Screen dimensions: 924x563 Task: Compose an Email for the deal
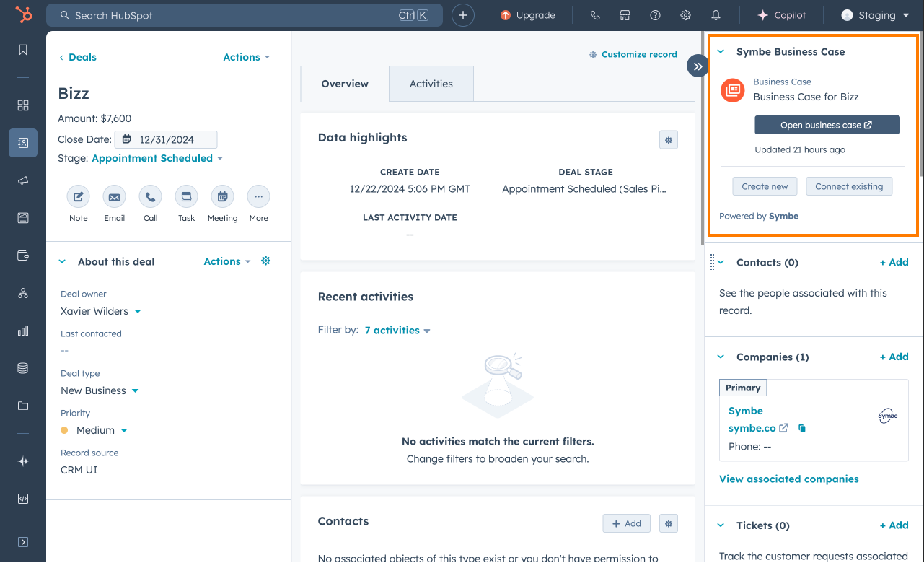coord(115,196)
